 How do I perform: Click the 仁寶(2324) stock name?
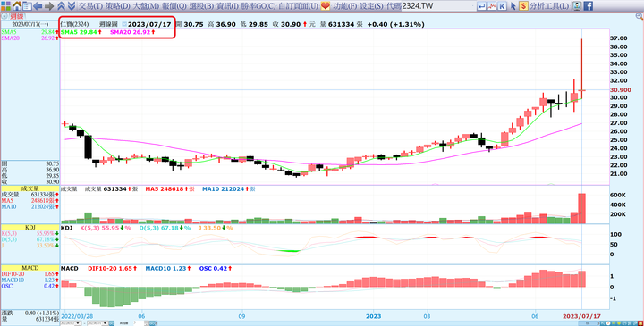point(74,25)
